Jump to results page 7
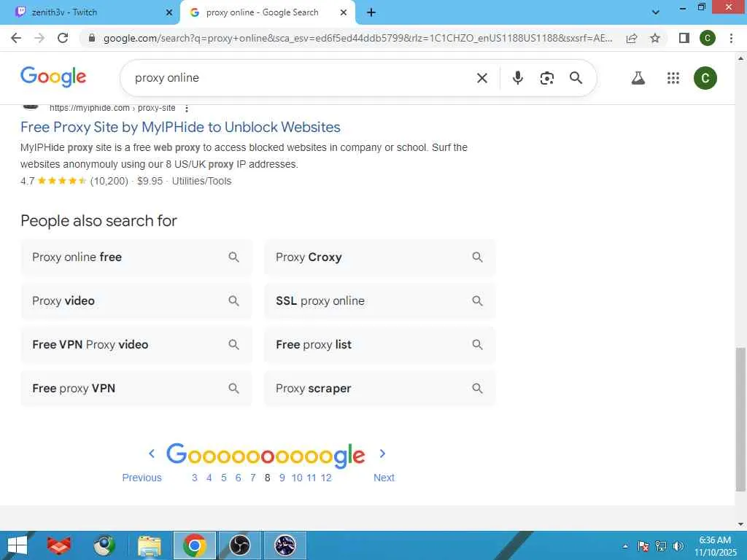This screenshot has height=560, width=747. point(253,478)
